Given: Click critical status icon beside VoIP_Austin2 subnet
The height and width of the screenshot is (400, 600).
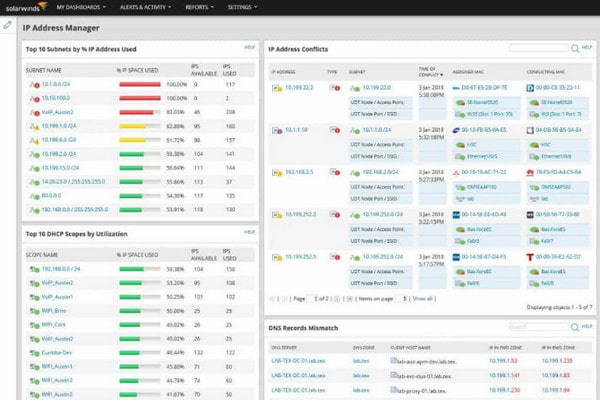Looking at the screenshot, I should tap(35, 113).
